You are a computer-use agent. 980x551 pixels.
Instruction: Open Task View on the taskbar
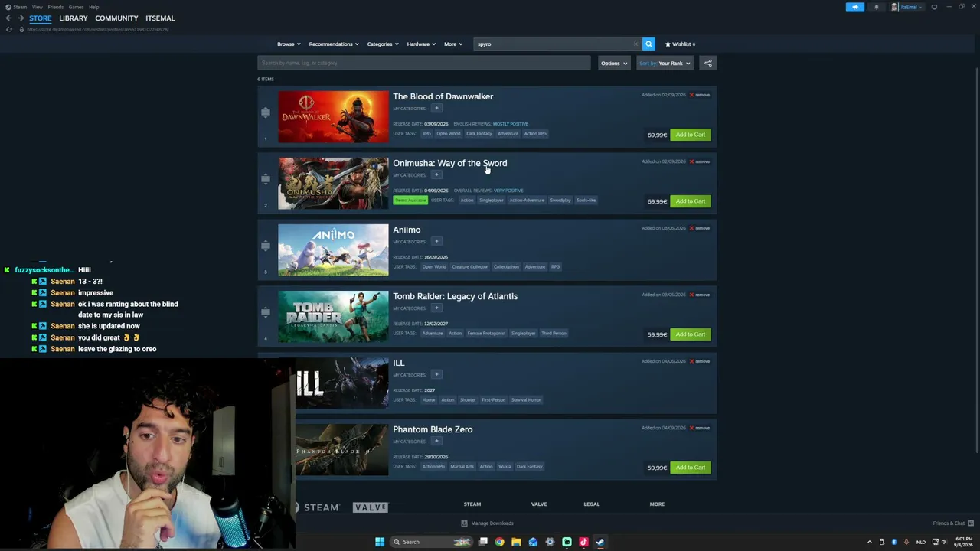(482, 542)
